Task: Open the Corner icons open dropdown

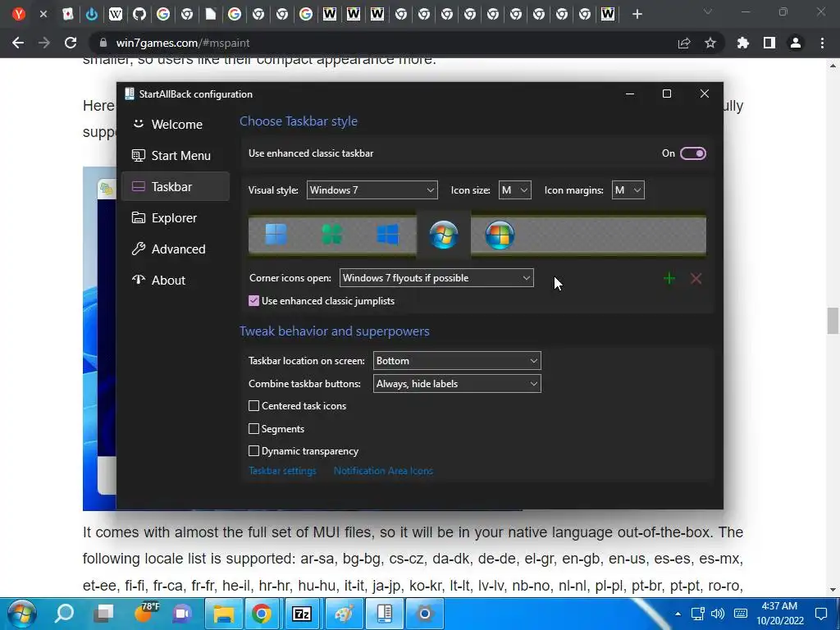Action: tap(436, 278)
